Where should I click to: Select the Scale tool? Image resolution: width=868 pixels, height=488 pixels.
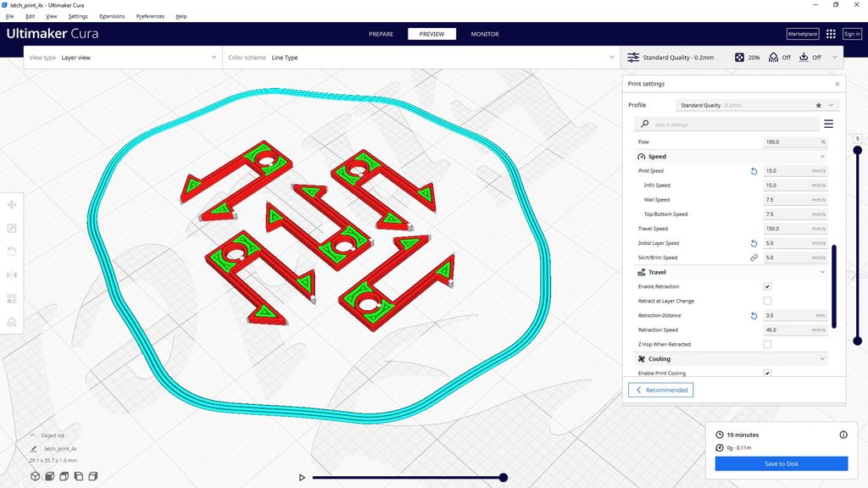12,228
